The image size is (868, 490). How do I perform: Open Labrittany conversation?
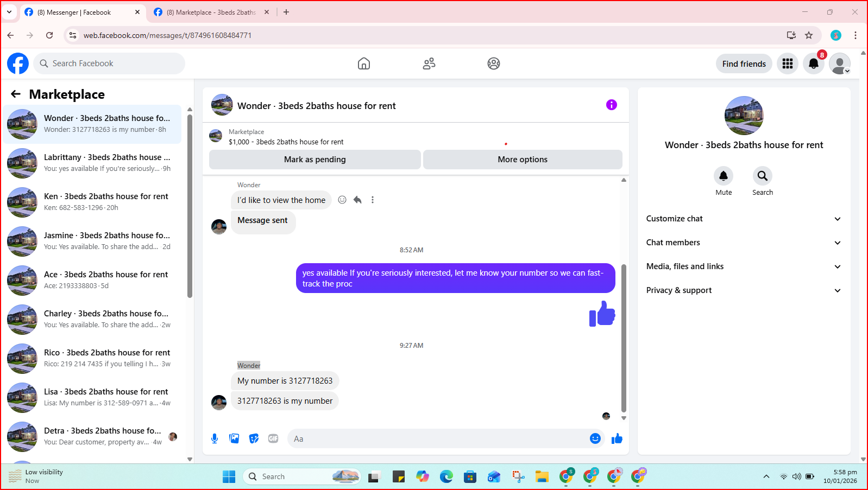(92, 163)
